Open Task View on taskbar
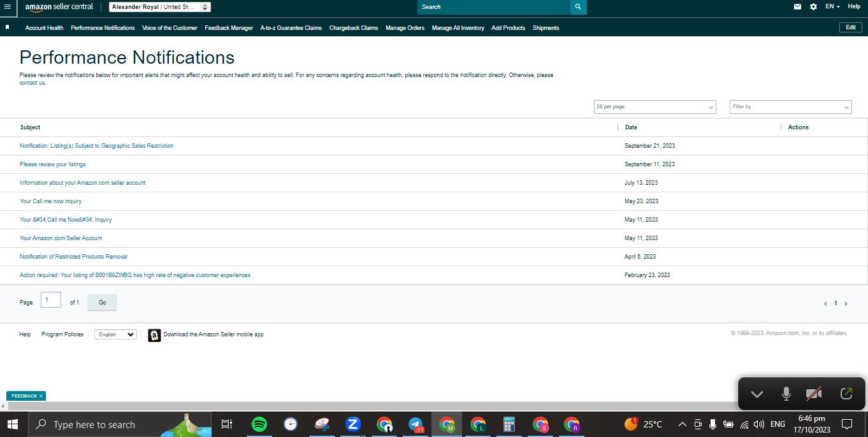The height and width of the screenshot is (437, 868). coord(226,424)
